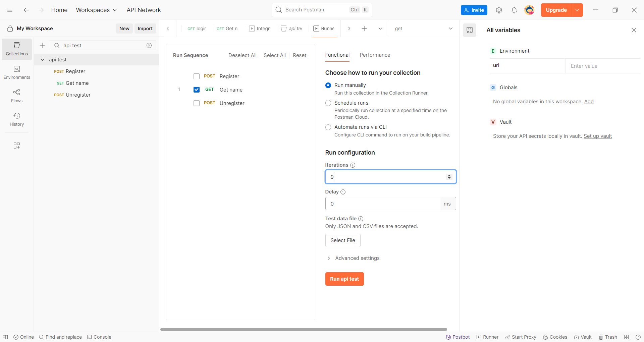Open Upgrade dropdown arrow
This screenshot has height=342, width=644.
pyautogui.click(x=577, y=10)
